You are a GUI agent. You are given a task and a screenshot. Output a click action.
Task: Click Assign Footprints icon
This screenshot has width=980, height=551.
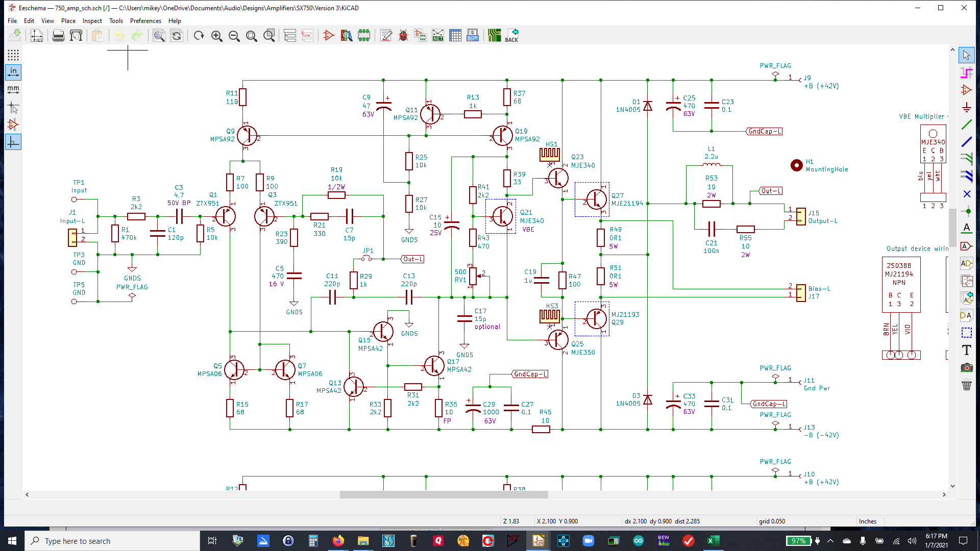pyautogui.click(x=421, y=35)
